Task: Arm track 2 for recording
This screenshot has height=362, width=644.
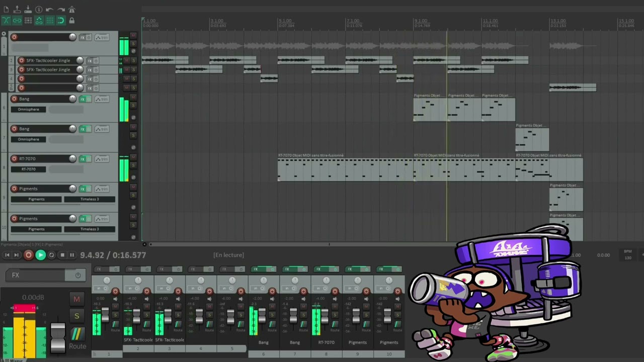Action: click(21, 60)
